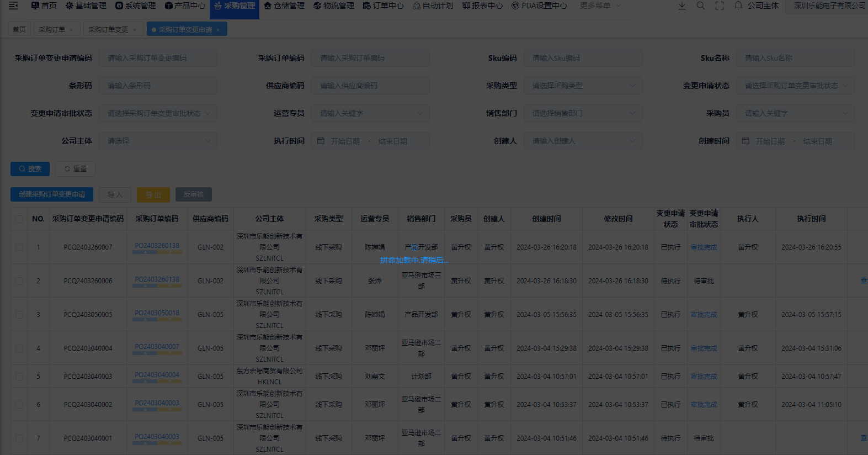Open 采购类型 dropdown
This screenshot has width=868, height=455.
click(x=583, y=86)
